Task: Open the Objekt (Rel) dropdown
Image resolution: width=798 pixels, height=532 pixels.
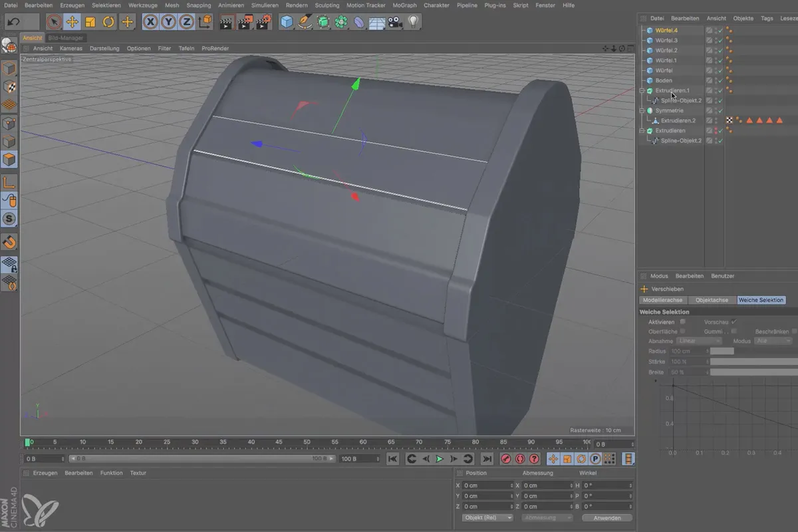Action: (x=487, y=517)
